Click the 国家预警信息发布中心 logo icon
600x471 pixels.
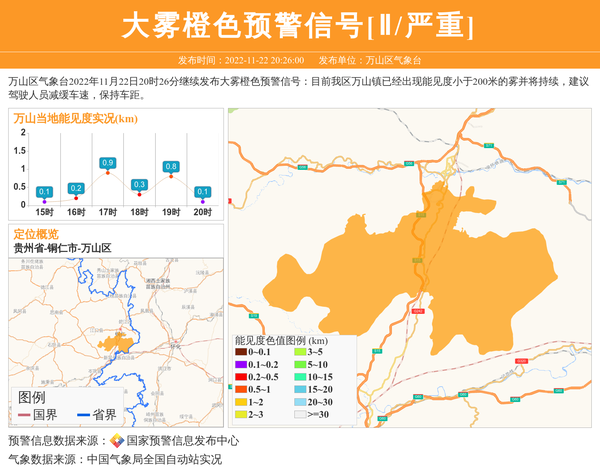(117, 441)
